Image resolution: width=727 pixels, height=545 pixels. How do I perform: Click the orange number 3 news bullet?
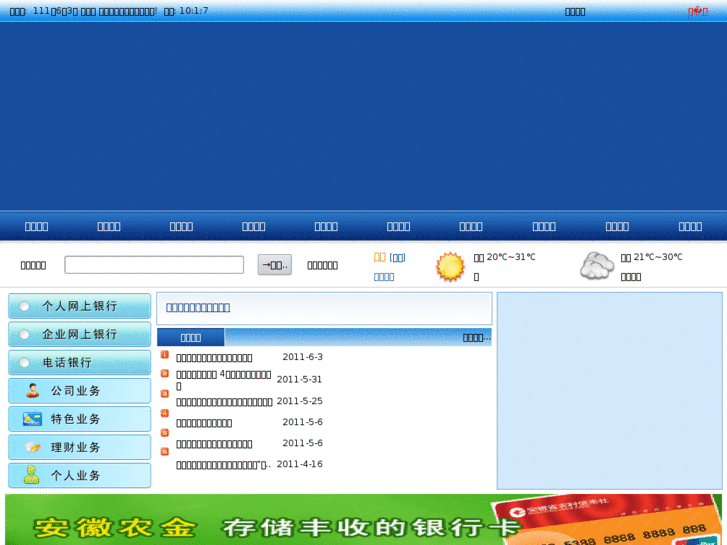(165, 393)
